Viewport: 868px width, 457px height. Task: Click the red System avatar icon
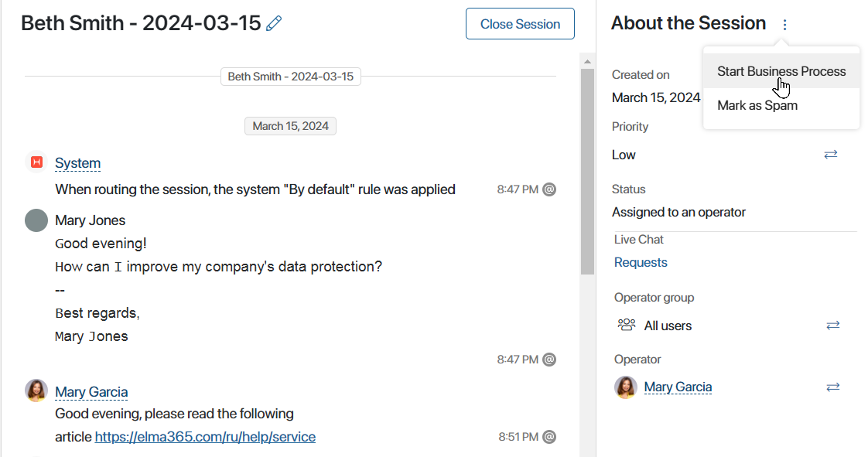point(36,162)
